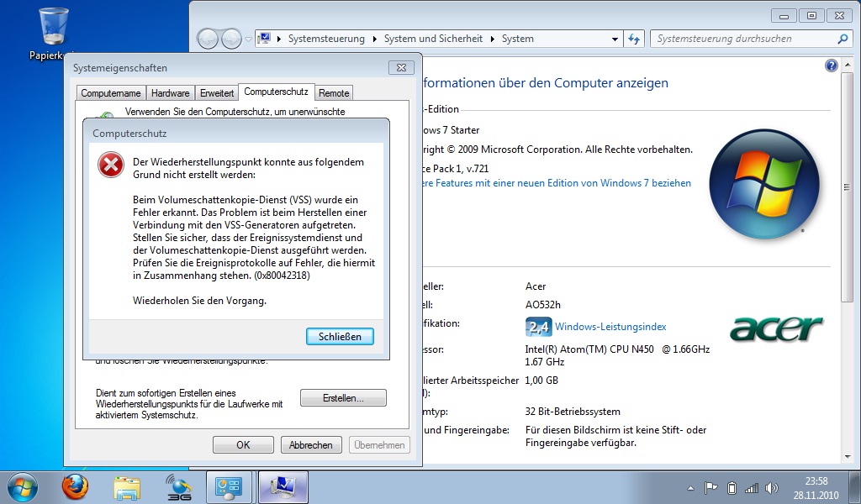Click the text 'Wiederholen Sie den Vorgang.'
The height and width of the screenshot is (504, 861).
pos(199,301)
